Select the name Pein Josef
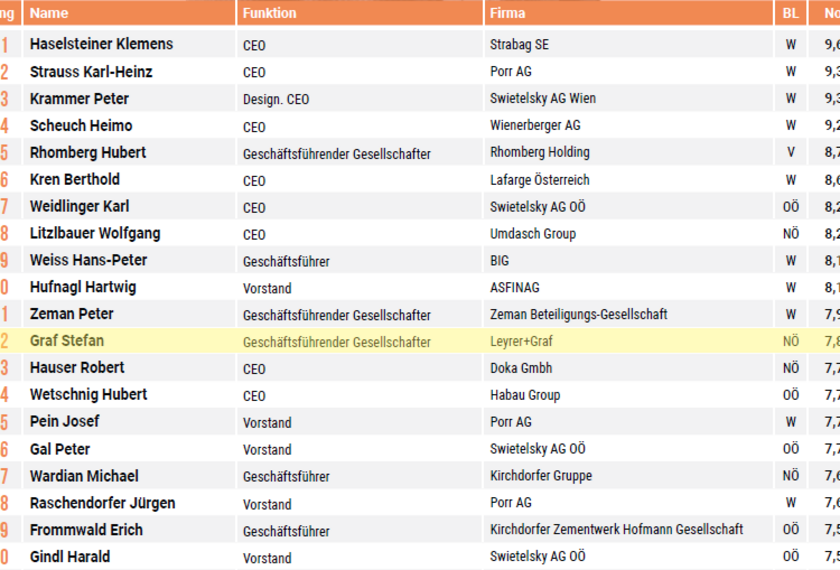Image resolution: width=840 pixels, height=570 pixels. [x=64, y=421]
